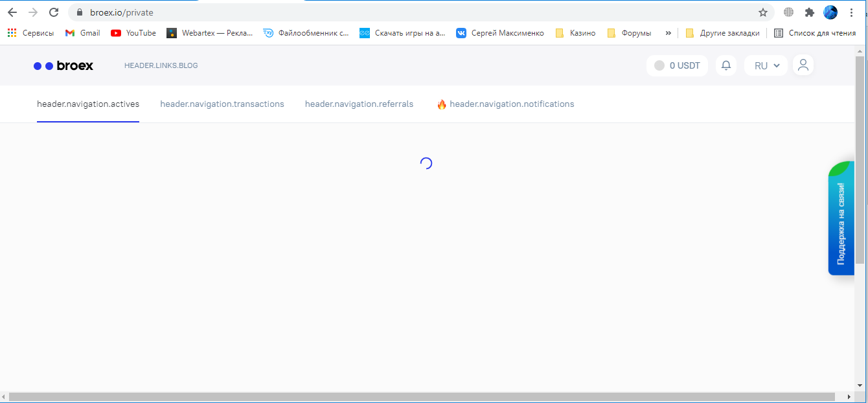Go back to previous page
This screenshot has width=868, height=403.
[x=12, y=12]
